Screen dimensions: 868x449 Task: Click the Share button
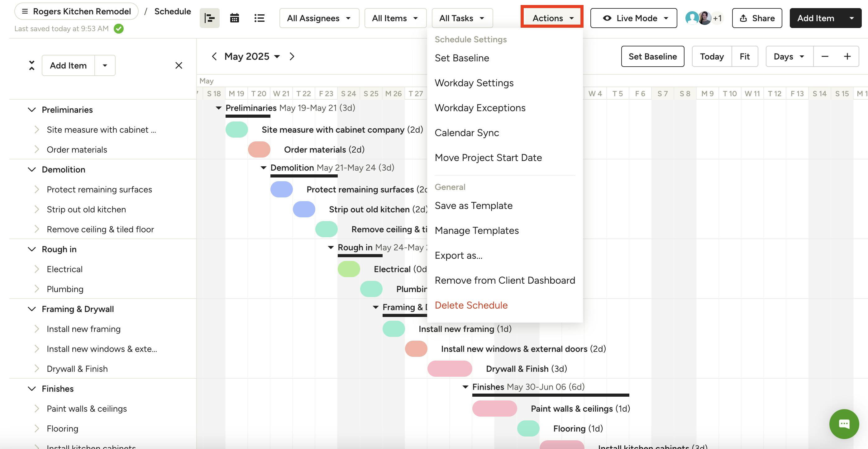point(757,18)
